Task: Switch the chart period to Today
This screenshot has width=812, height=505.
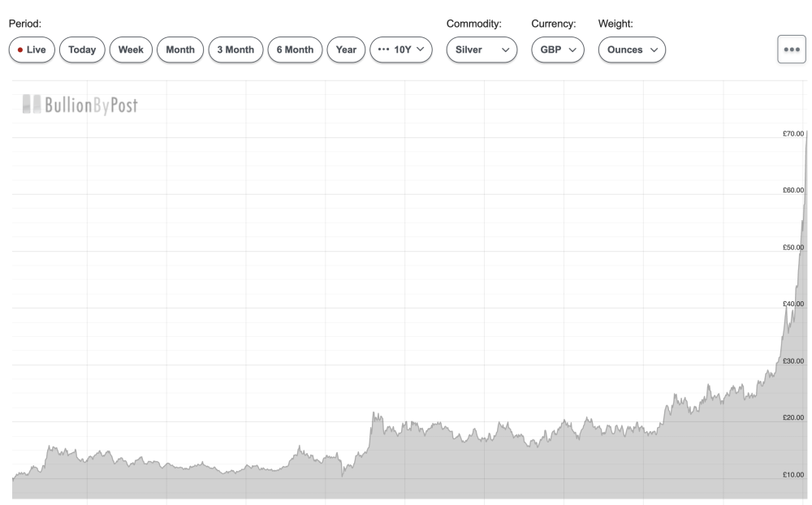Action: [82, 50]
